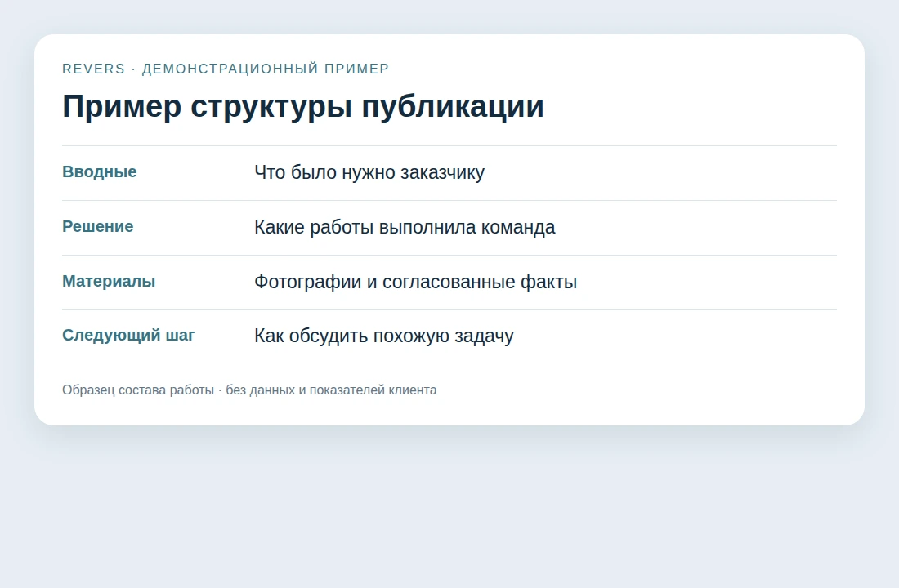The width and height of the screenshot is (899, 588).
Task: Click the text 'Какие работы выполнила команда'
Action: coord(405,227)
